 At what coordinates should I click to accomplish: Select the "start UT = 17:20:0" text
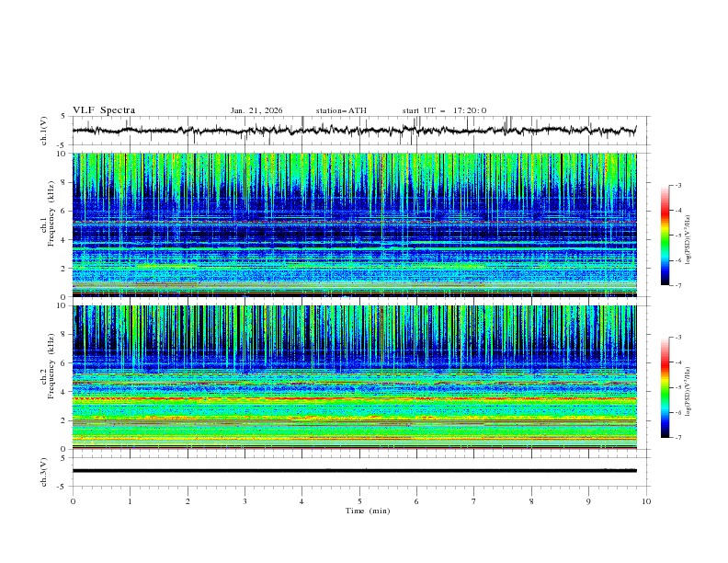click(444, 110)
